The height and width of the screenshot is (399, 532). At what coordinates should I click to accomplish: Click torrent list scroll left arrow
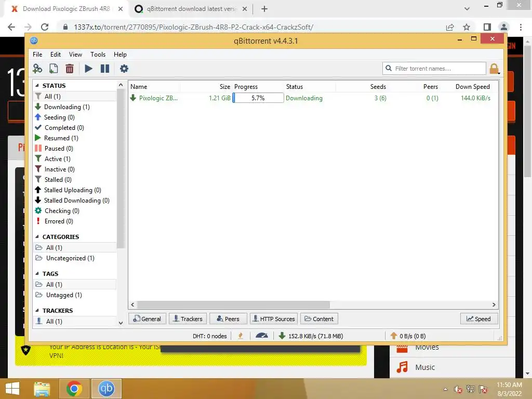point(132,304)
